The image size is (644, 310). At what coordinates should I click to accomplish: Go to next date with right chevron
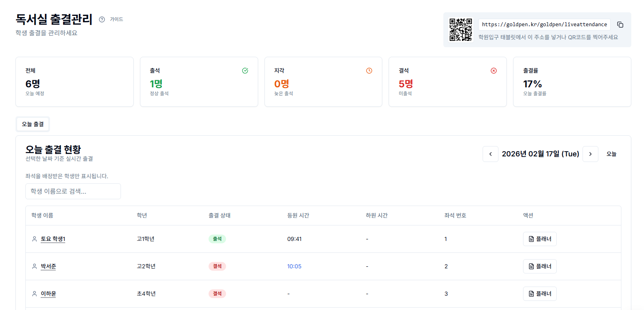coord(590,154)
